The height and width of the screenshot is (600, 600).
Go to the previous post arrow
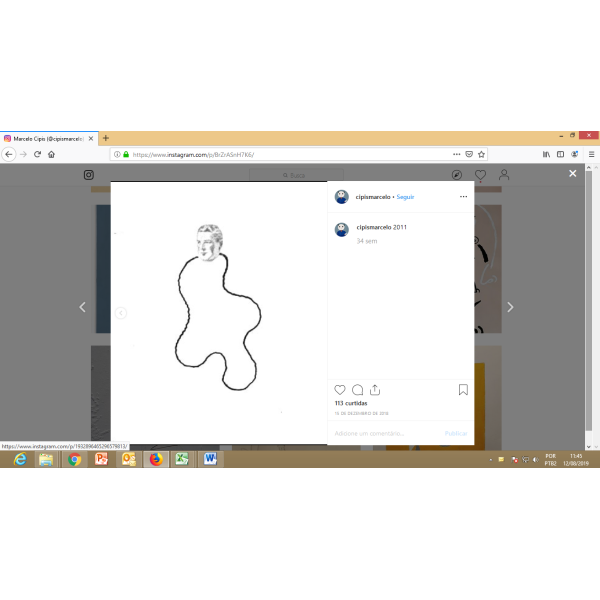point(83,307)
